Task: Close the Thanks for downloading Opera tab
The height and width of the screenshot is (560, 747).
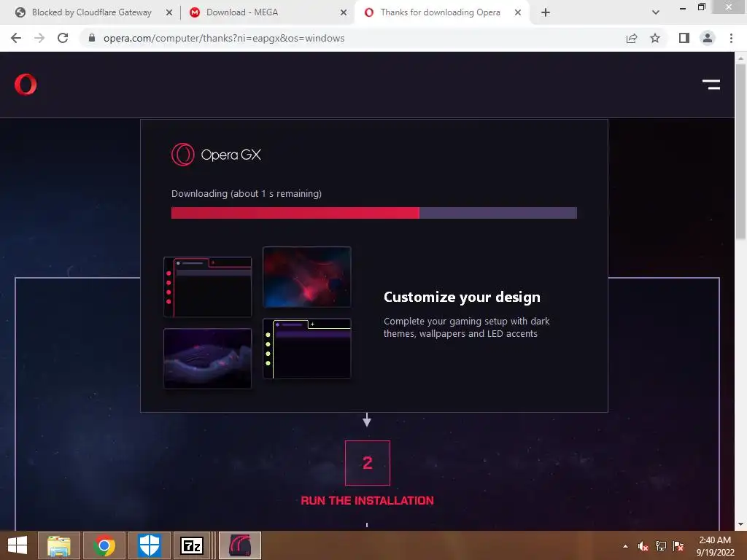Action: click(518, 12)
